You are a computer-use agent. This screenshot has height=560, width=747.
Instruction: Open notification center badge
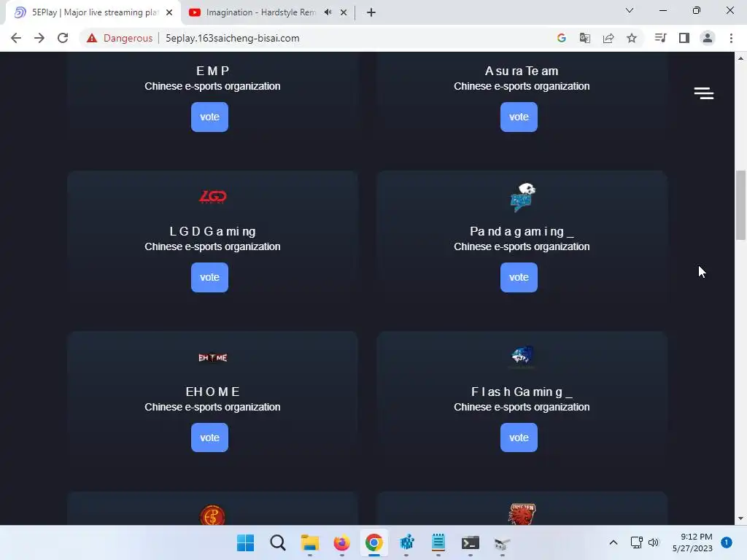tap(726, 542)
